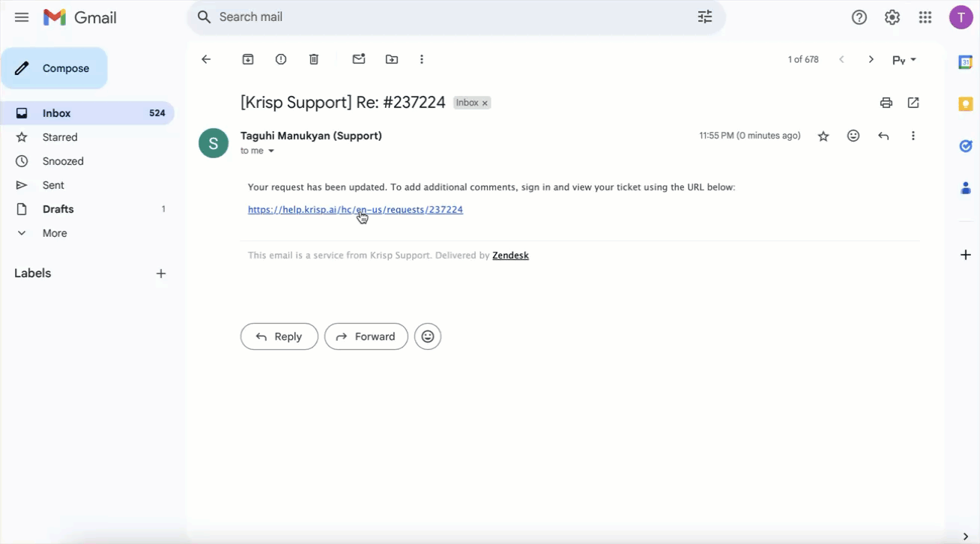Go back to inbox arrow
Image resolution: width=980 pixels, height=544 pixels.
coord(206,59)
